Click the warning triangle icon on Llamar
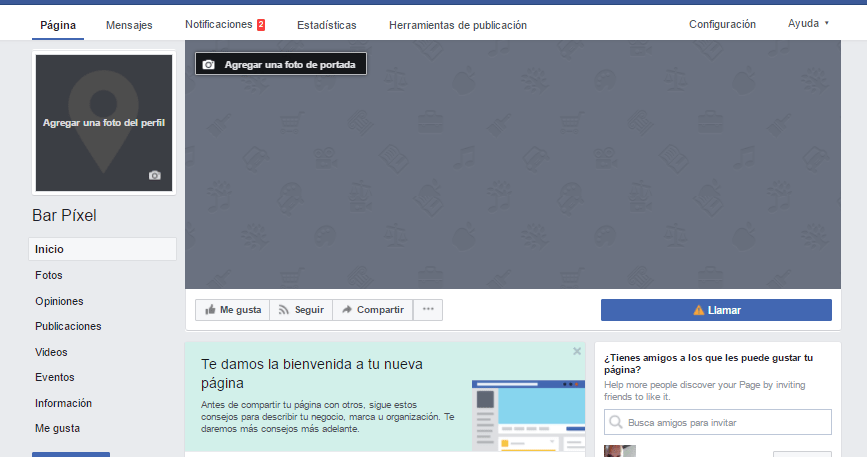Image resolution: width=867 pixels, height=457 pixels. tap(698, 310)
